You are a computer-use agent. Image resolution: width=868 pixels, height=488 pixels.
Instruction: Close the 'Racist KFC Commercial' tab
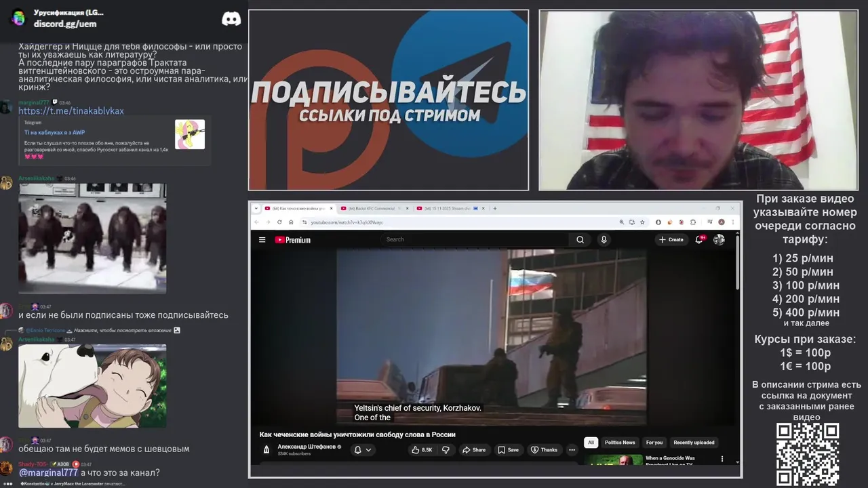[407, 208]
